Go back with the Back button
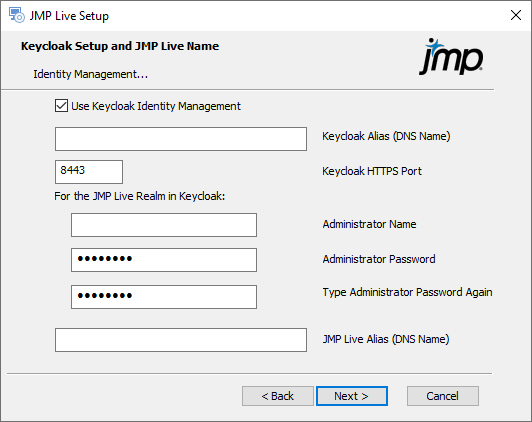The width and height of the screenshot is (532, 422). click(278, 396)
